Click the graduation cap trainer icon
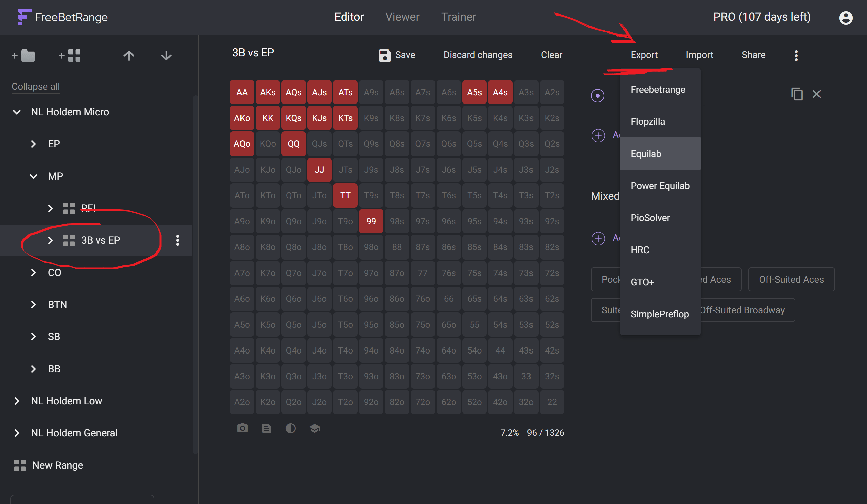Image resolution: width=867 pixels, height=504 pixels. click(315, 428)
